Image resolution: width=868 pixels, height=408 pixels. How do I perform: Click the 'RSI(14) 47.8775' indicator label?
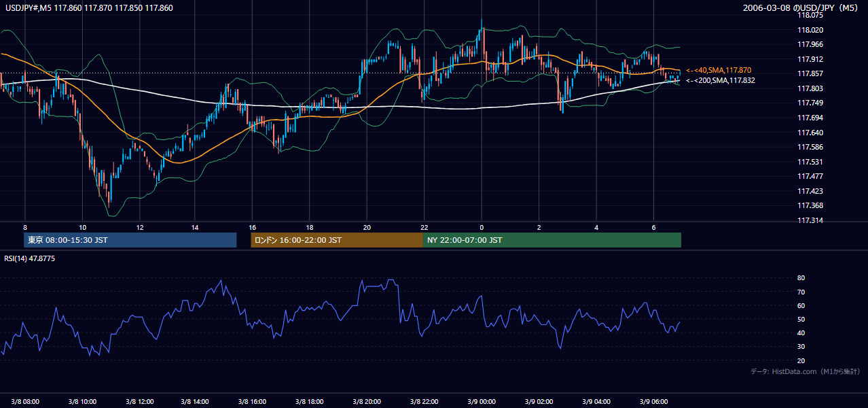pyautogui.click(x=30, y=258)
